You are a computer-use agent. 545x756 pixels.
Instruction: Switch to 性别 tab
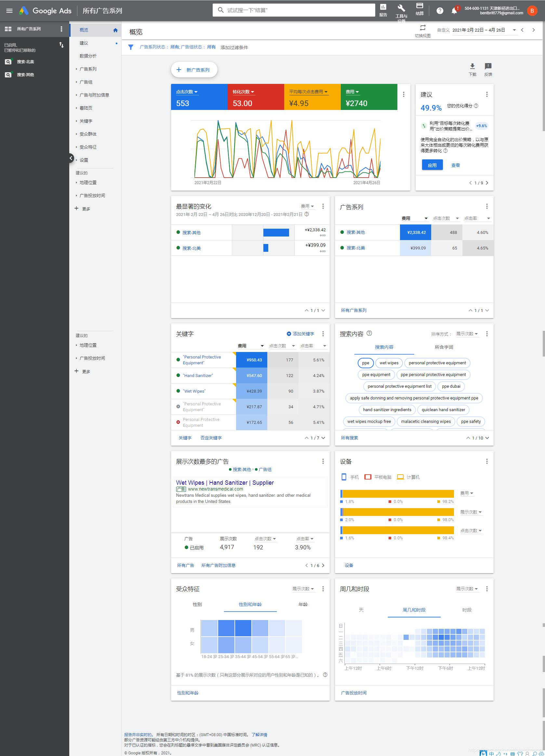[x=197, y=604]
